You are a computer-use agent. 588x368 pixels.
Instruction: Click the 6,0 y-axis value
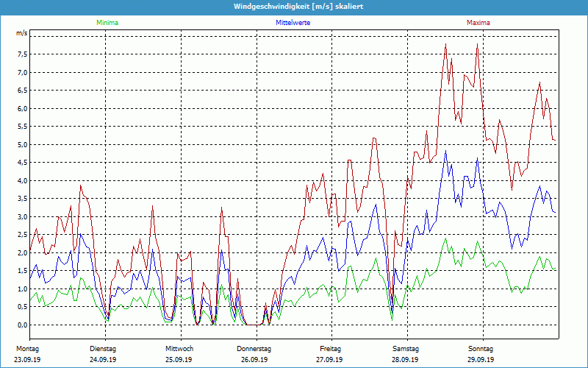tap(23, 108)
